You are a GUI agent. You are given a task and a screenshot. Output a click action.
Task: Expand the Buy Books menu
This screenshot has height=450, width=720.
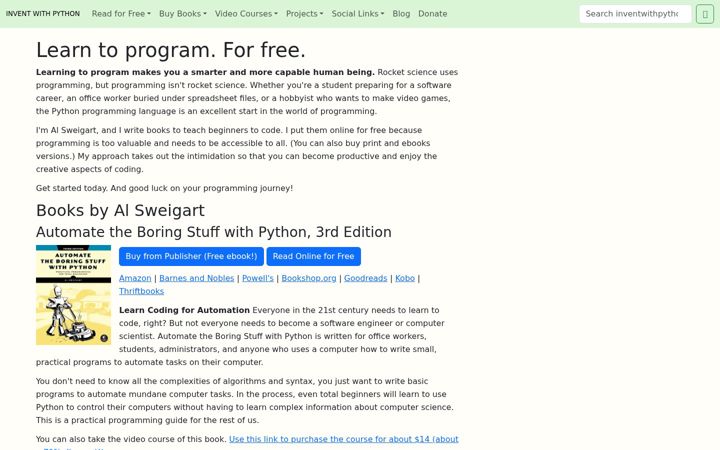pos(183,14)
